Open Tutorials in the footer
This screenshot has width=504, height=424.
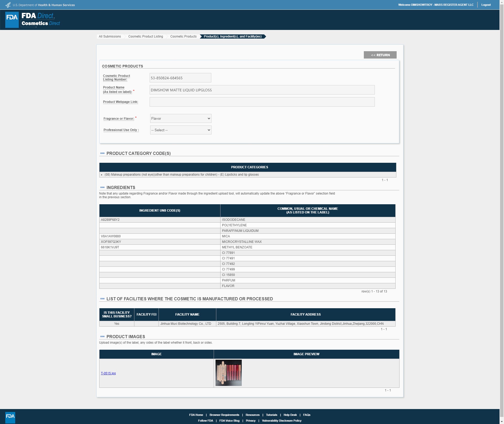click(271, 415)
